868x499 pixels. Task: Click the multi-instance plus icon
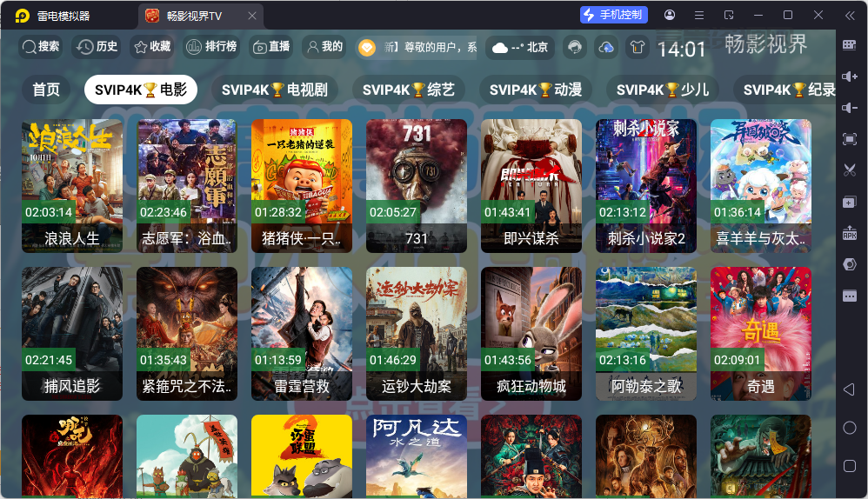(x=850, y=202)
